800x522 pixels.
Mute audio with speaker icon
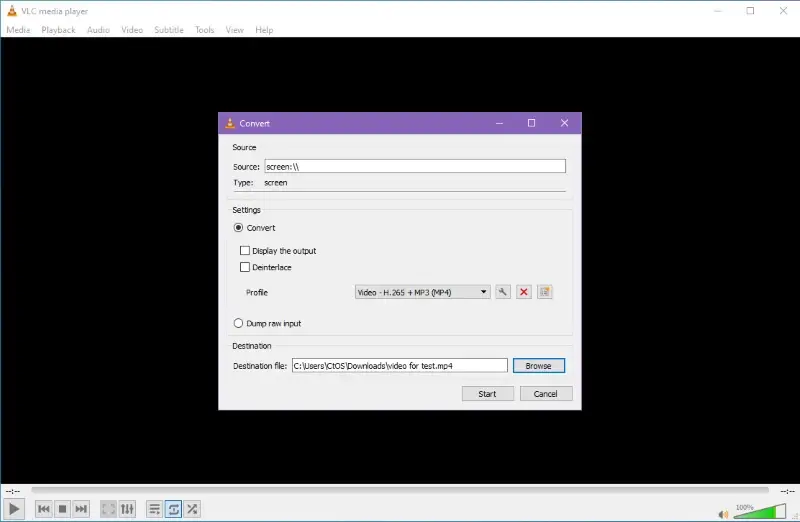[723, 514]
